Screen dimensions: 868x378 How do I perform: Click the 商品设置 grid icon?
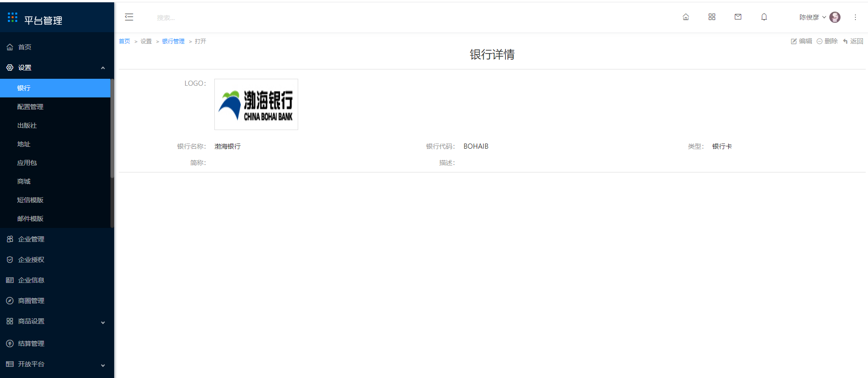click(10, 321)
